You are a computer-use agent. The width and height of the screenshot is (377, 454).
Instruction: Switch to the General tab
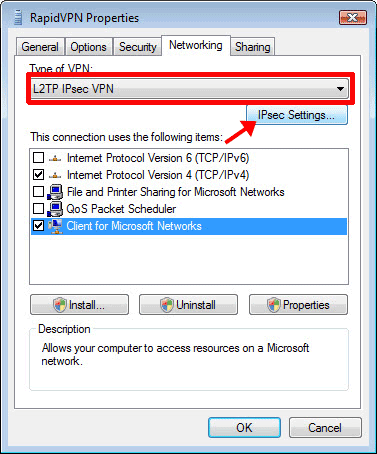(x=40, y=47)
